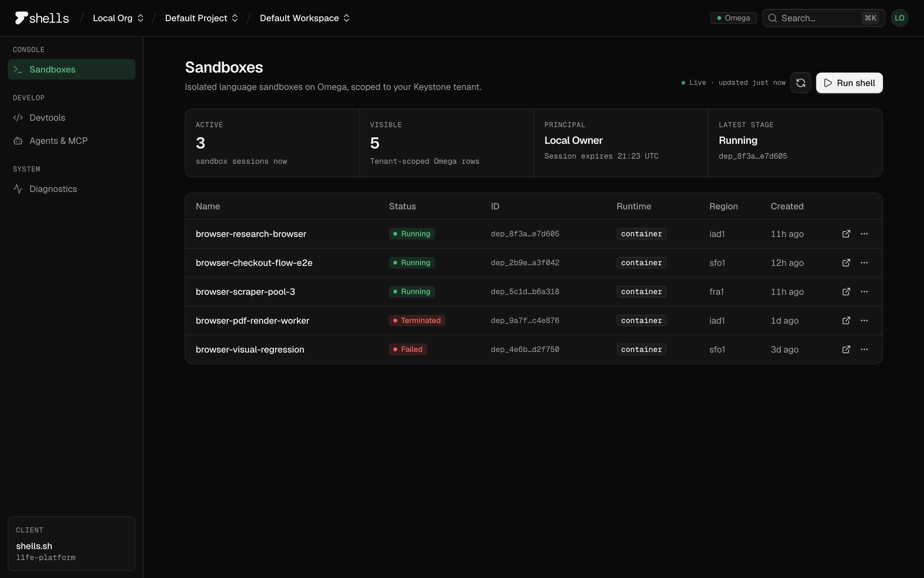Open browser-visual-regression external link icon
The height and width of the screenshot is (578, 924).
coord(846,349)
